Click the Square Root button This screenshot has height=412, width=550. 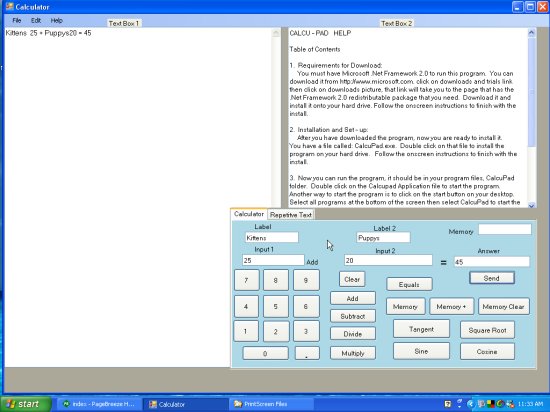(487, 330)
